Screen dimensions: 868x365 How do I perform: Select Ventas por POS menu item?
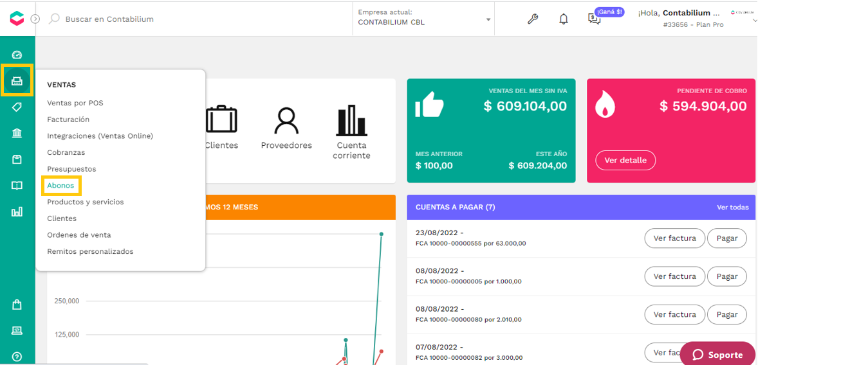coord(75,103)
